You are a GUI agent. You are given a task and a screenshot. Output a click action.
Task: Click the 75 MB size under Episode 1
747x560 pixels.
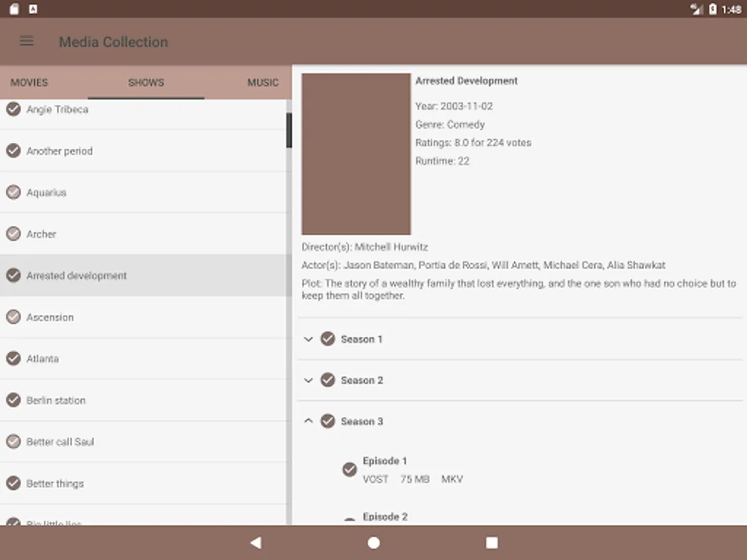(415, 479)
